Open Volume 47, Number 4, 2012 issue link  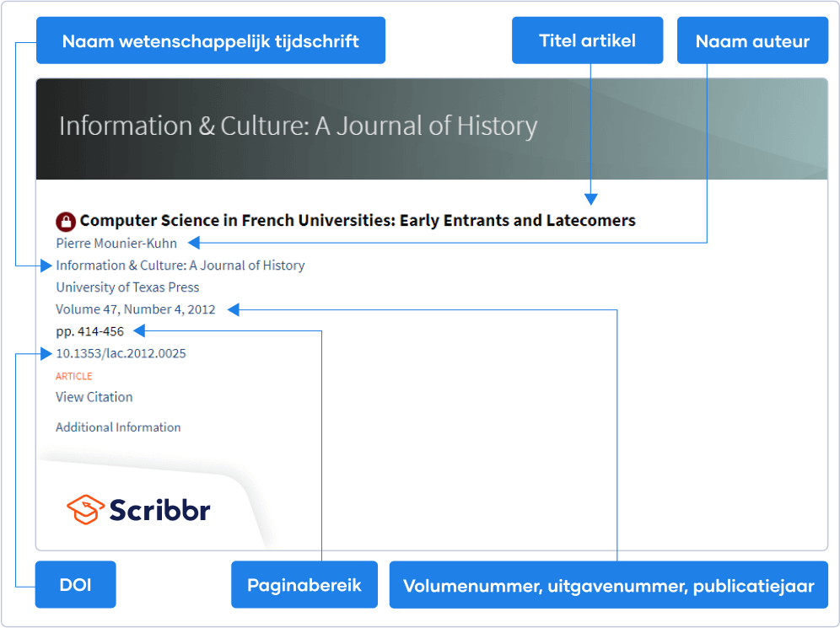coord(136,309)
